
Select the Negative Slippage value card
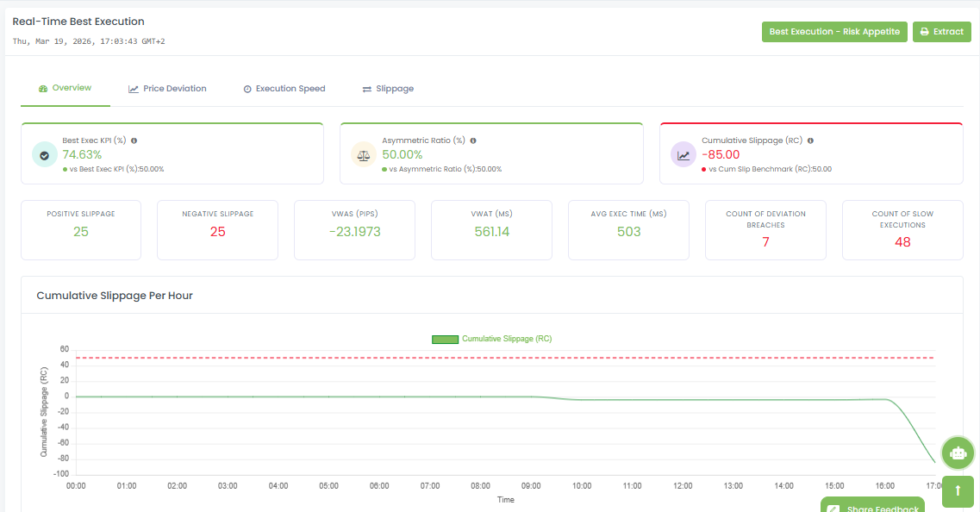click(x=217, y=230)
